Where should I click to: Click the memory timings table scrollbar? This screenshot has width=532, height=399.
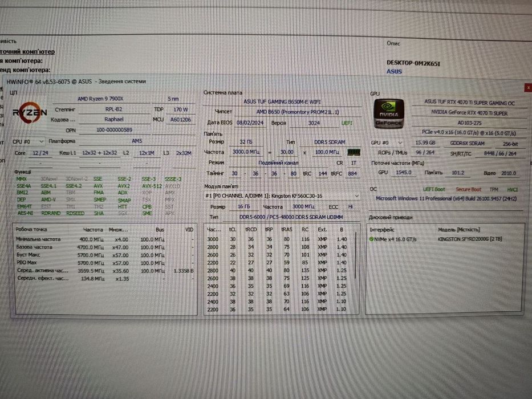tap(356, 255)
